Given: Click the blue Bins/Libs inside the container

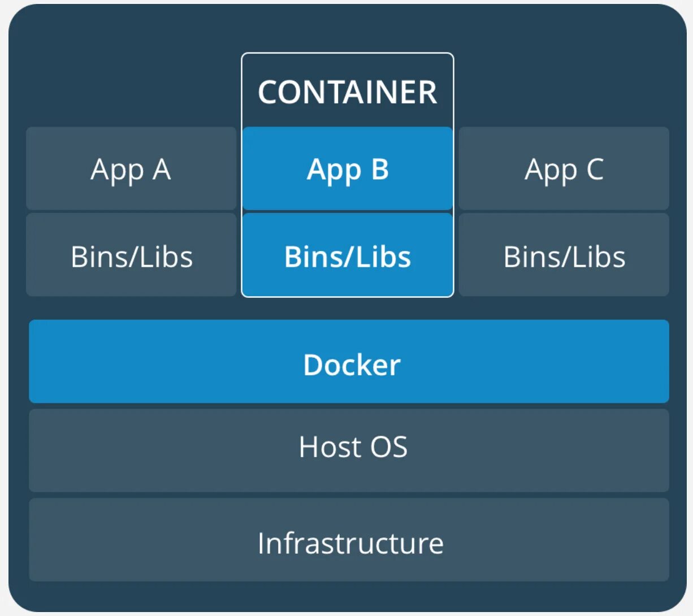Looking at the screenshot, I should pyautogui.click(x=347, y=256).
